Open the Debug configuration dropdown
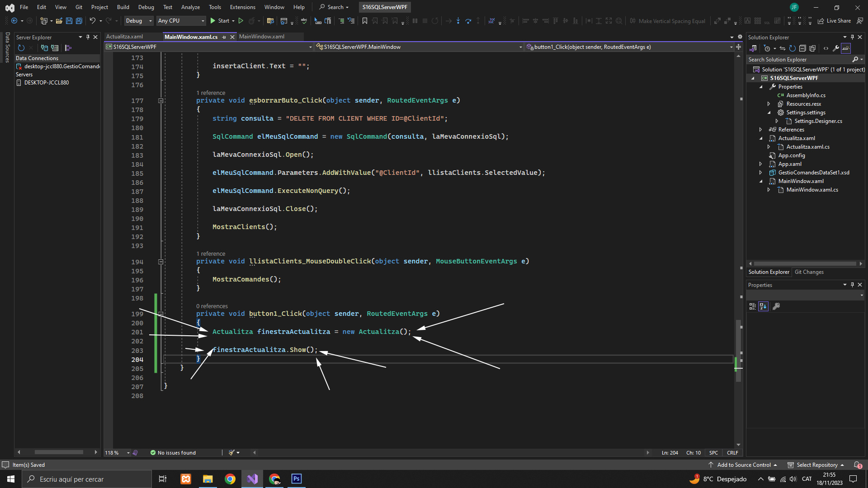Viewport: 868px width, 488px height. click(x=139, y=21)
